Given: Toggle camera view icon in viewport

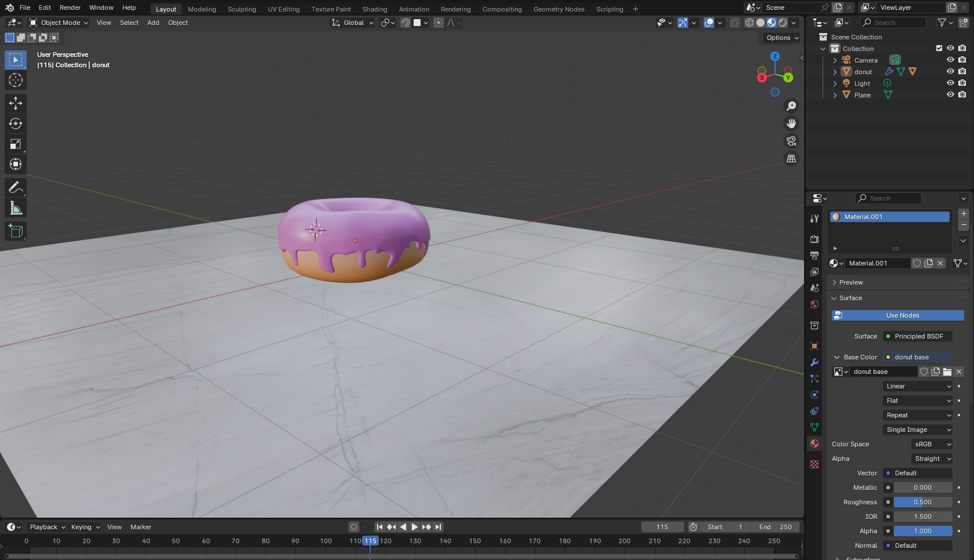Looking at the screenshot, I should coord(791,141).
